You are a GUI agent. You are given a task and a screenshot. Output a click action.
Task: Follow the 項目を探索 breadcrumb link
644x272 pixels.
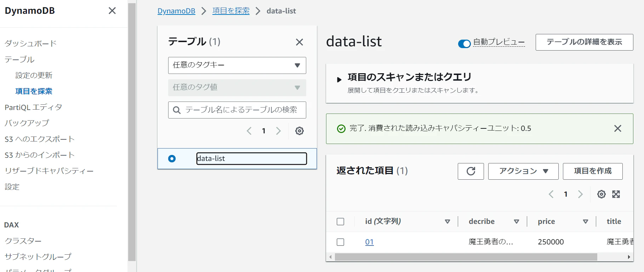pyautogui.click(x=231, y=11)
